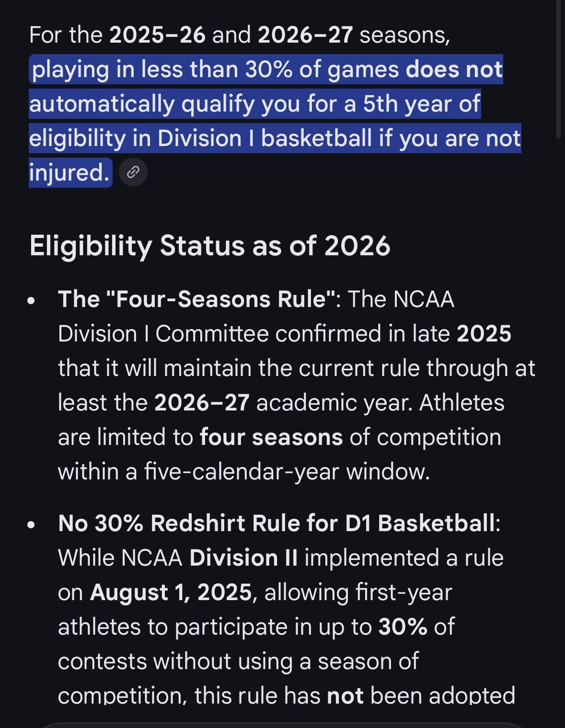Click the bold highlighted "does not" text
The height and width of the screenshot is (728, 565).
(x=454, y=69)
